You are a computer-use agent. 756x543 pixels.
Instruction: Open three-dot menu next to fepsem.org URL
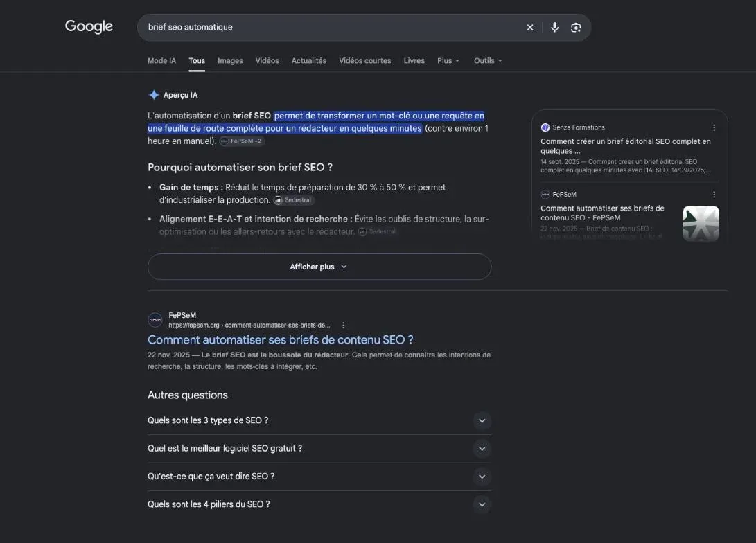point(343,326)
